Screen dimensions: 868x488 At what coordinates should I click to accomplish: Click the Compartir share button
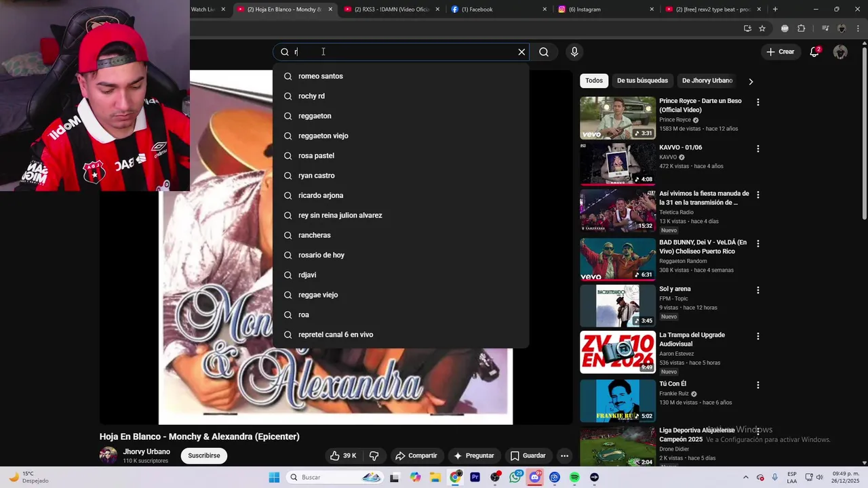(x=416, y=455)
